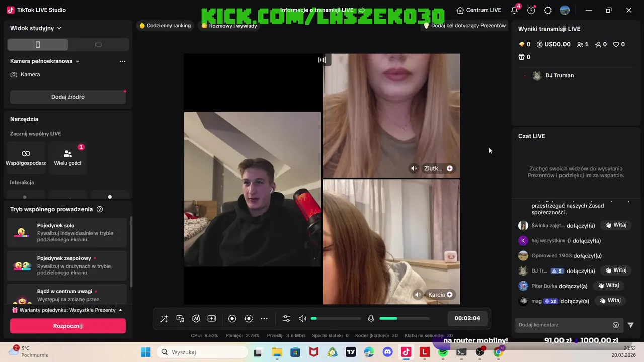Click the record button in bottom toolbar
The height and width of the screenshot is (362, 644).
point(232,319)
